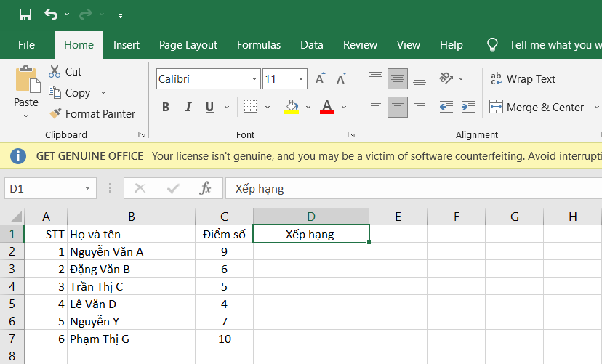Click the info icon in license warning bar
The width and height of the screenshot is (602, 364).
(17, 156)
